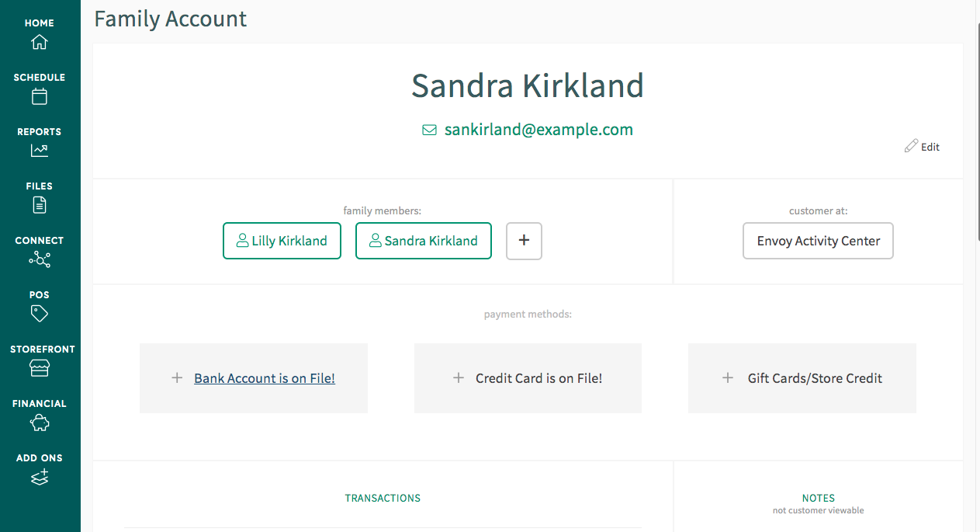
Task: Open the Reports chart icon
Action: (40, 151)
